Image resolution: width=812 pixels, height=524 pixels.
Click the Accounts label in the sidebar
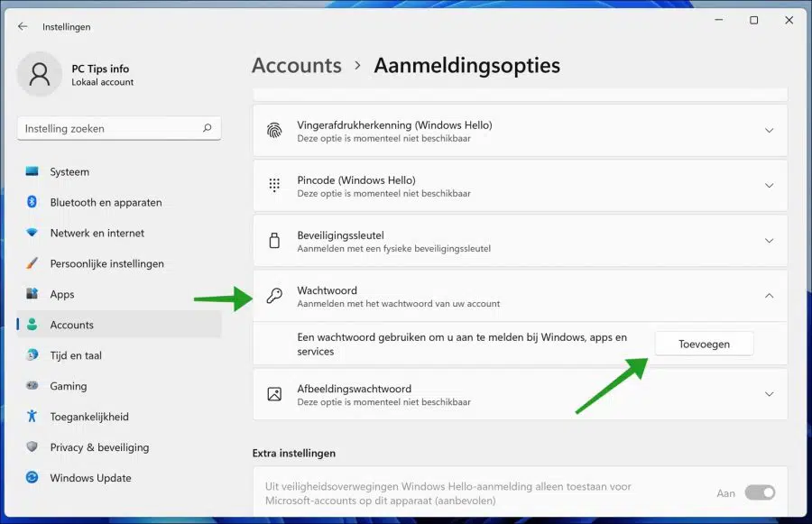pos(71,325)
